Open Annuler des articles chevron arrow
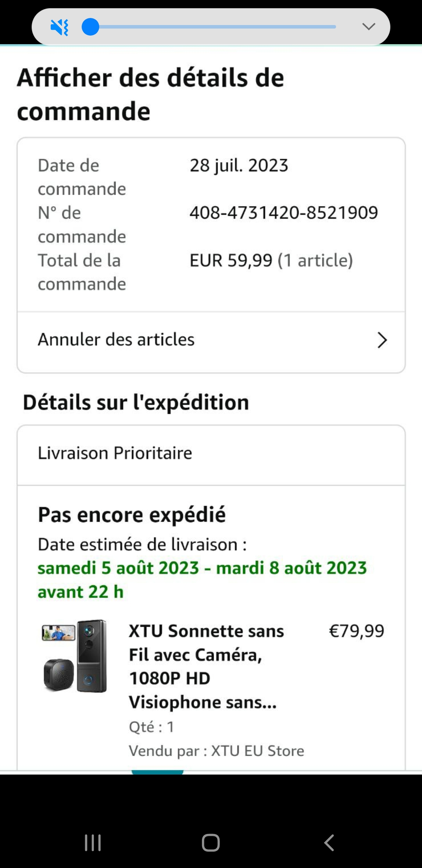 [382, 340]
